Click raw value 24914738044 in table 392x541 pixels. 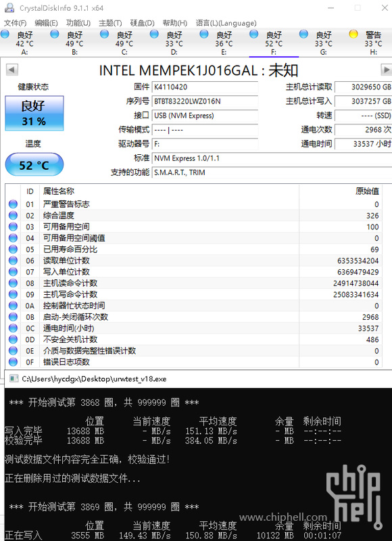click(356, 283)
